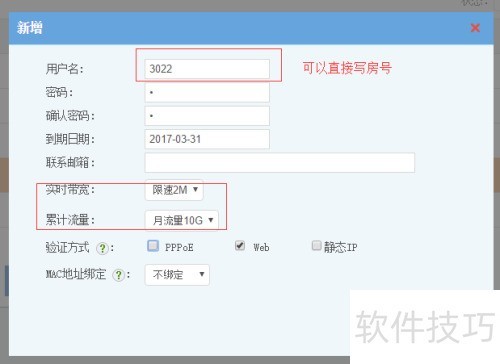Viewport: 500px width, 364px height.
Task: Focus the 确认密码 field
Action: [207, 116]
